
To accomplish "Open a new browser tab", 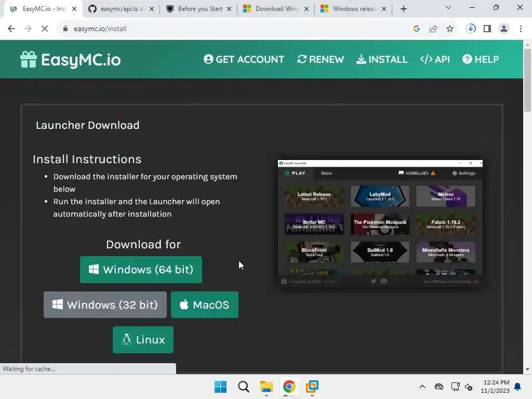I will (403, 9).
